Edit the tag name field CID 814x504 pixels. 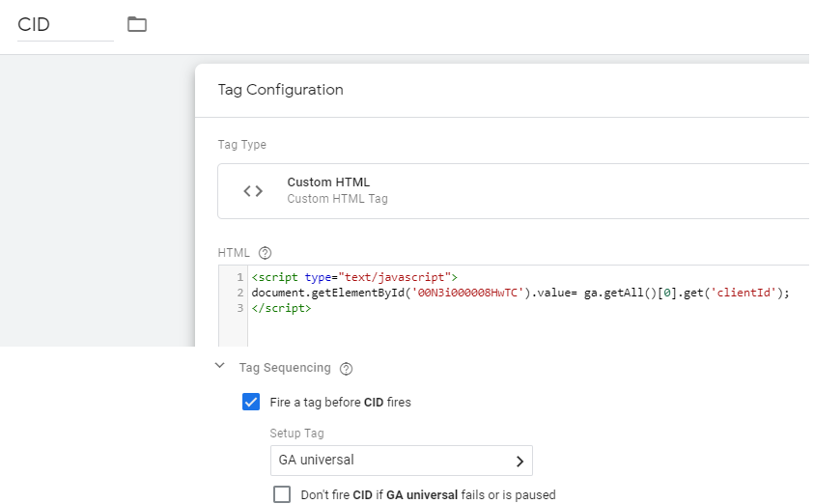point(66,24)
